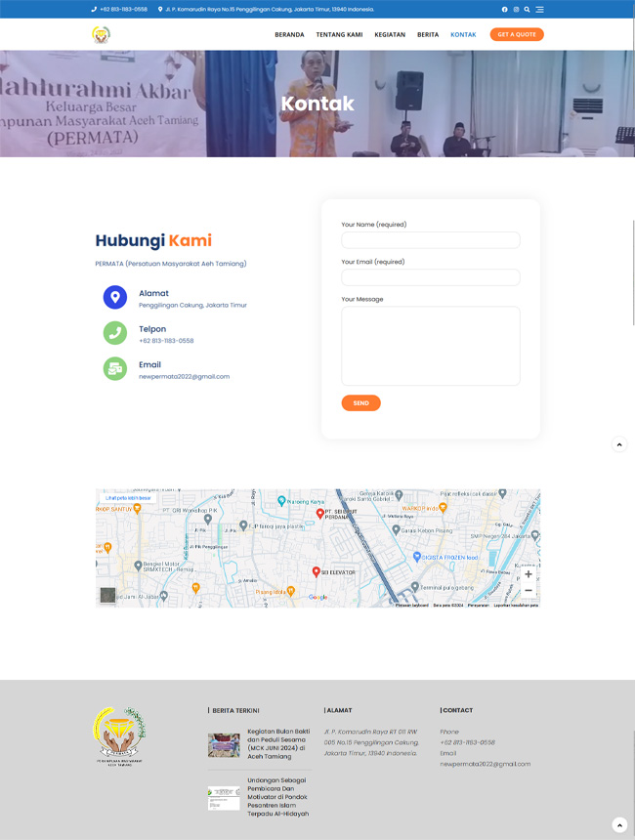Click the blue Alamat location pin icon
The image size is (635, 840).
pyautogui.click(x=115, y=298)
